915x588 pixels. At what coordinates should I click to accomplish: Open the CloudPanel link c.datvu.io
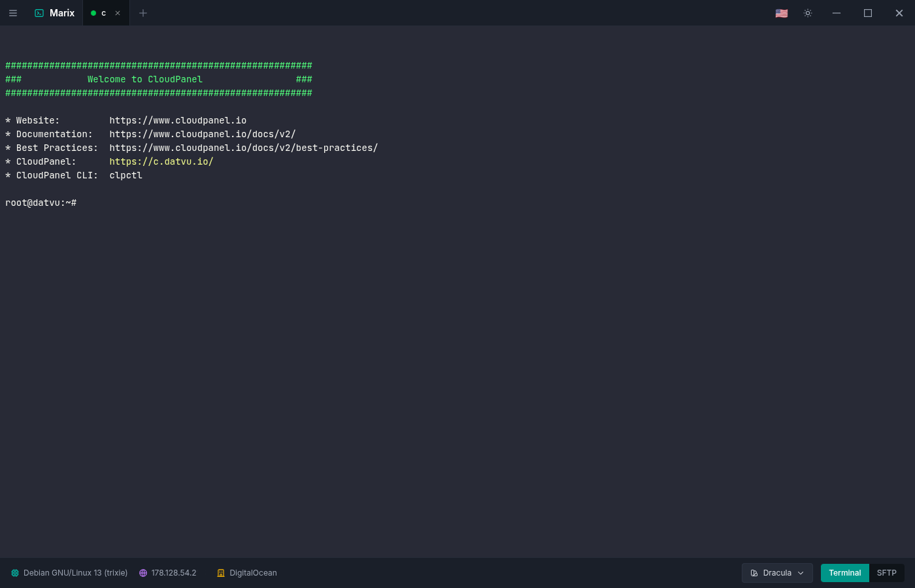click(161, 161)
